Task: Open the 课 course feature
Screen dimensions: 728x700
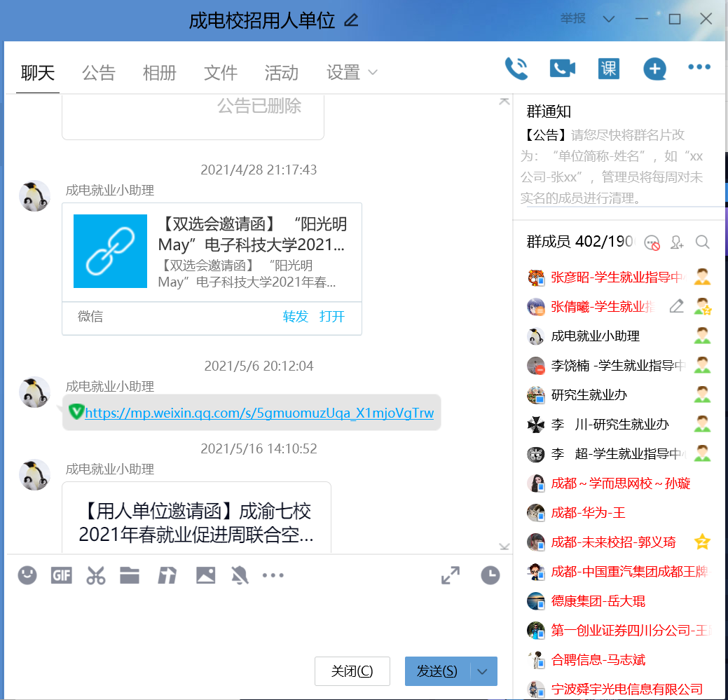Action: pos(608,68)
